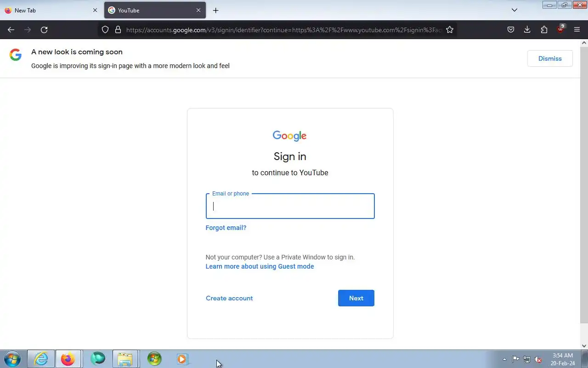Open the Action Center flag icon
588x368 pixels.
tap(515, 359)
